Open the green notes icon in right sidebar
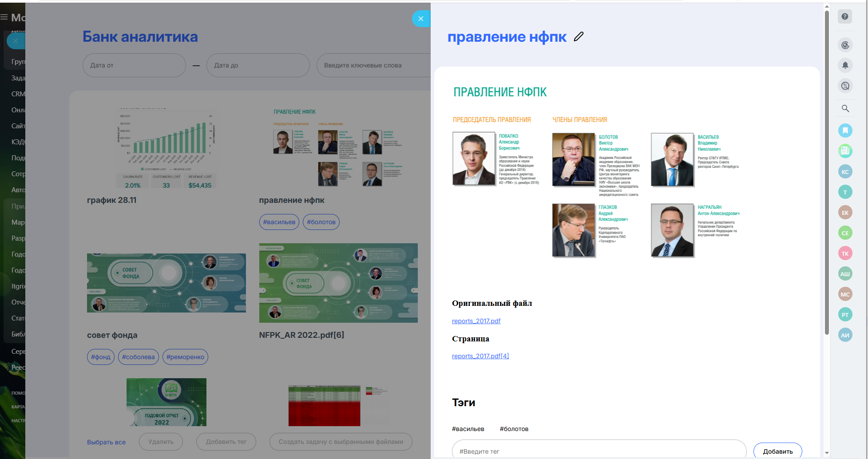This screenshot has width=868, height=459. click(x=845, y=151)
